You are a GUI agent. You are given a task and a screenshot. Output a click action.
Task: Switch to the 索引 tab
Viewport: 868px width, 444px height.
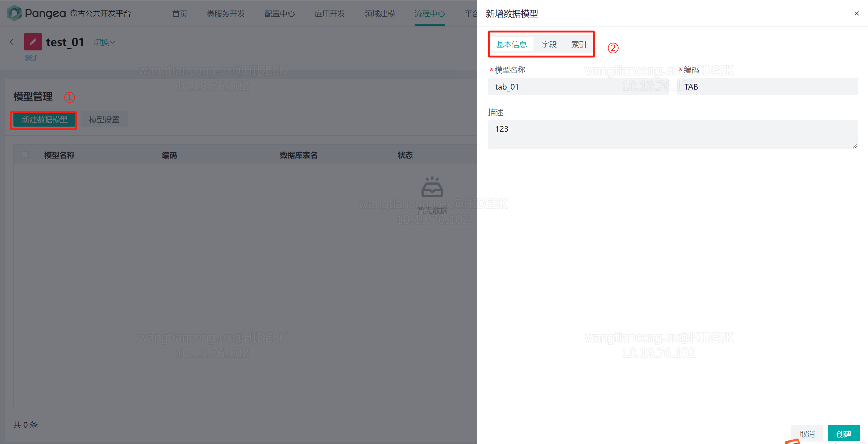[579, 44]
